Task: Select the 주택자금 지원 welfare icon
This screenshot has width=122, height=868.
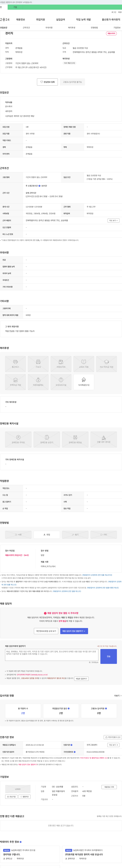Action: (16, 382)
